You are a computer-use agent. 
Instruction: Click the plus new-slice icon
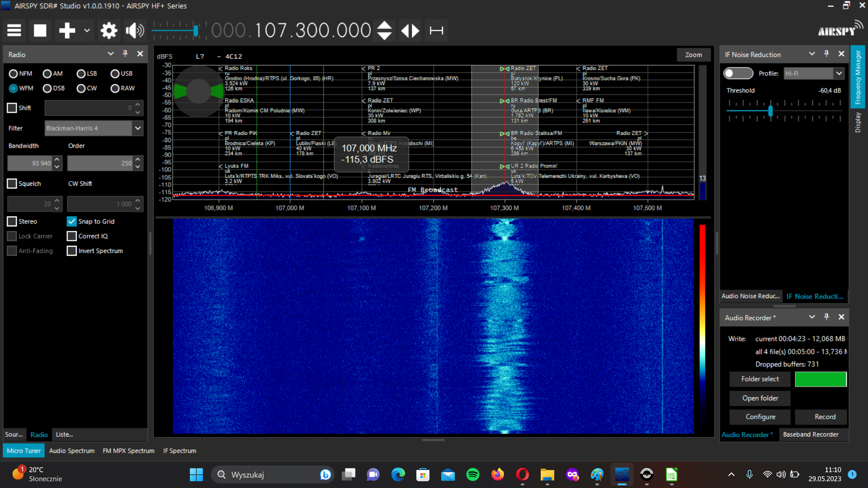[x=67, y=31]
